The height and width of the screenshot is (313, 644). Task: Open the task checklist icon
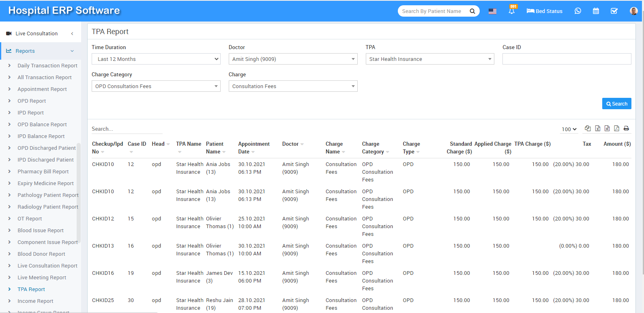click(614, 11)
